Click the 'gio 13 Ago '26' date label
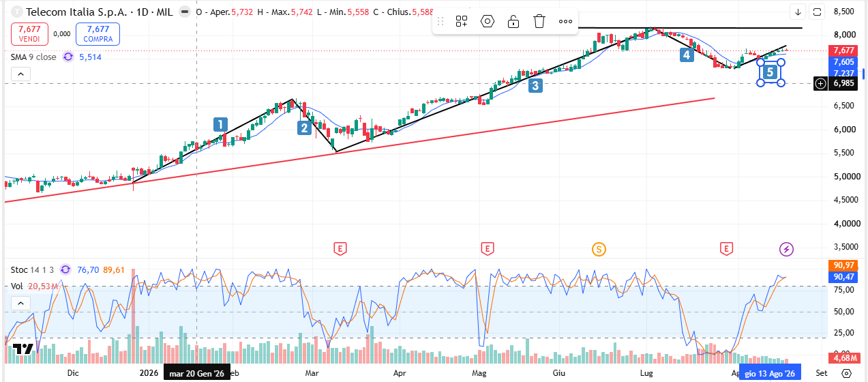 coord(769,373)
